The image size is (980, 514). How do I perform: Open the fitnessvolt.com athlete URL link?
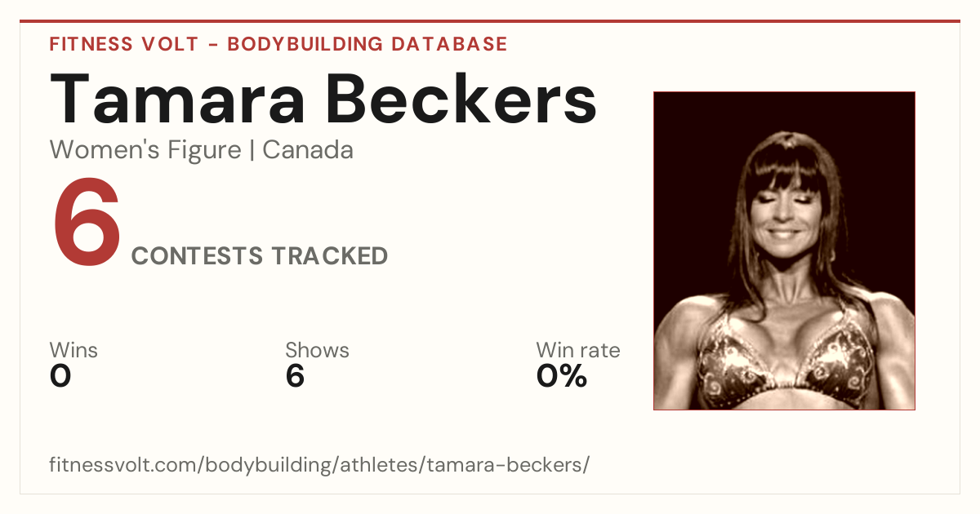click(x=319, y=465)
